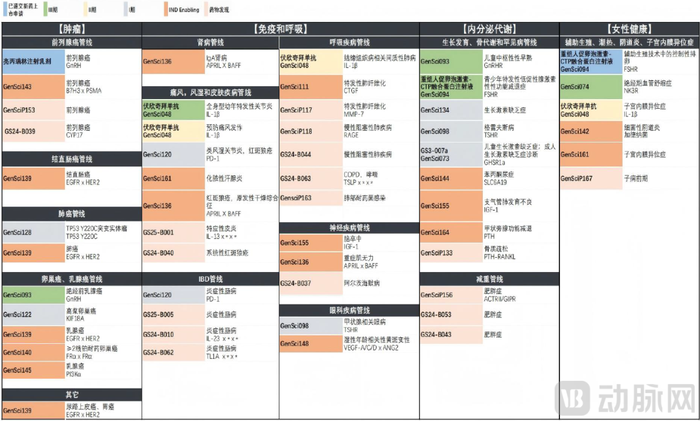Click the GS24-B037 cell
The image size is (700, 421).
pos(311,283)
